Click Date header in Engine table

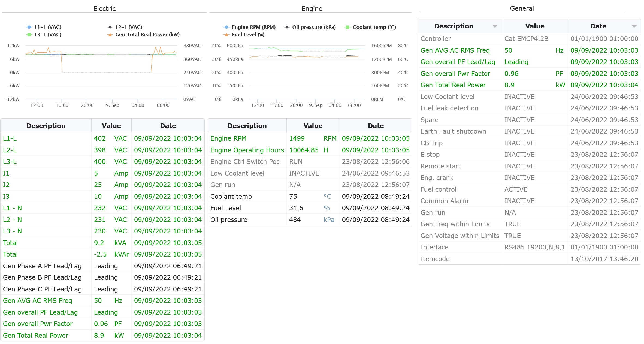pyautogui.click(x=376, y=126)
